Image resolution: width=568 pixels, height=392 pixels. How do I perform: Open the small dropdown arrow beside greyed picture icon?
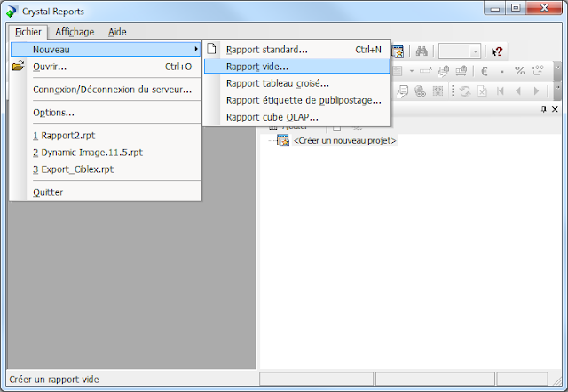(412, 71)
